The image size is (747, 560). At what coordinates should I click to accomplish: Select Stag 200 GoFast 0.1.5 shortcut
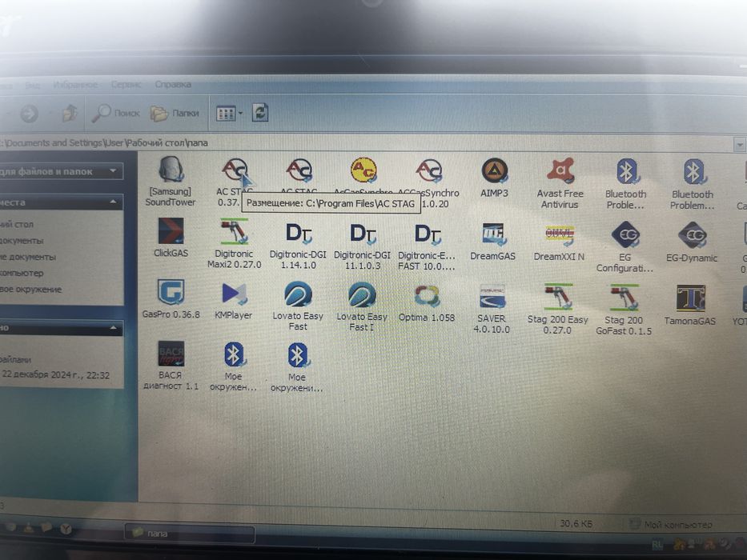[x=624, y=310]
